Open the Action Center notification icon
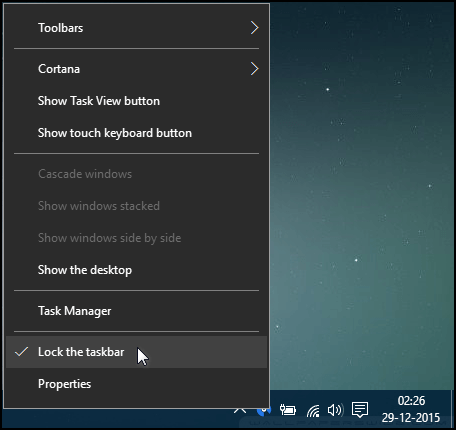456x430 pixels. pos(360,409)
